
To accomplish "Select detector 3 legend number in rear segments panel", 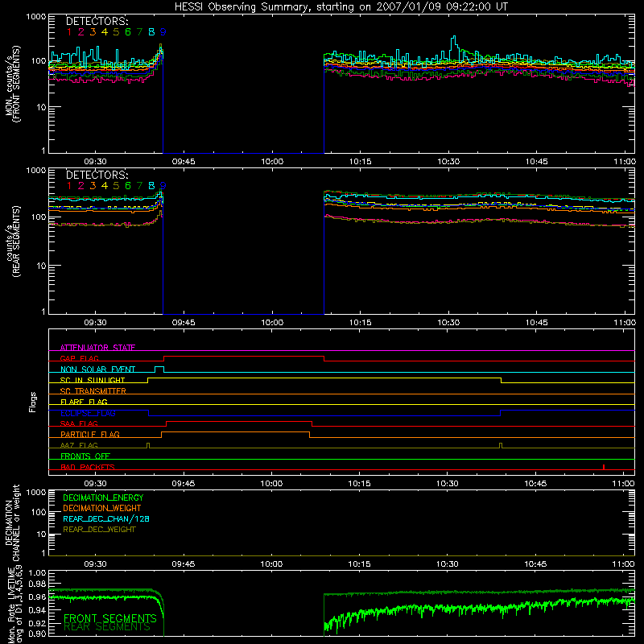I will point(93,186).
